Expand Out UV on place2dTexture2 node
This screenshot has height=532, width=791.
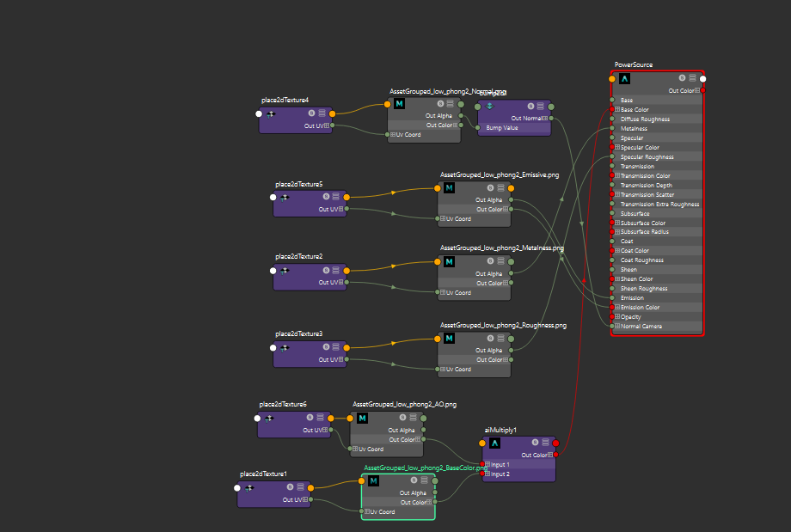341,282
